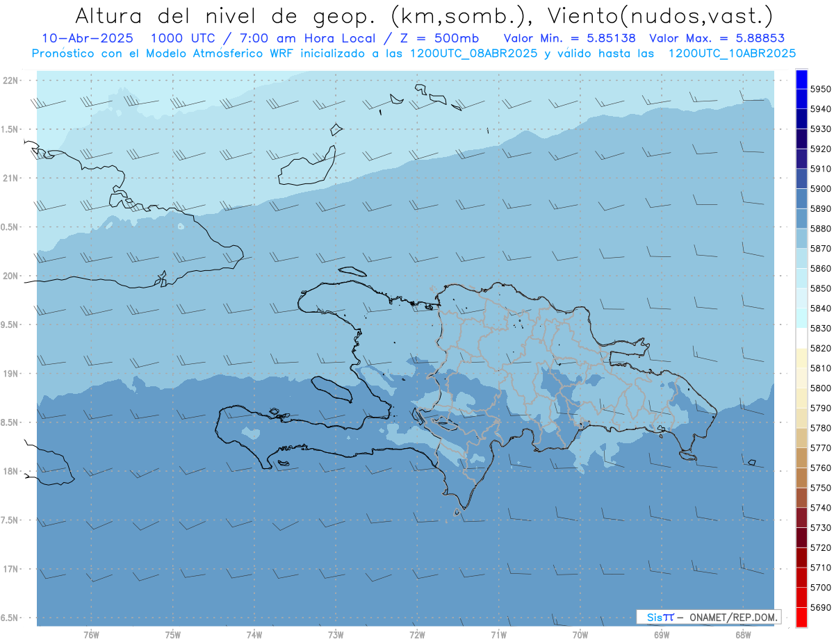
Task: Pick the bright blue swatch above 5950
Action: (801, 79)
